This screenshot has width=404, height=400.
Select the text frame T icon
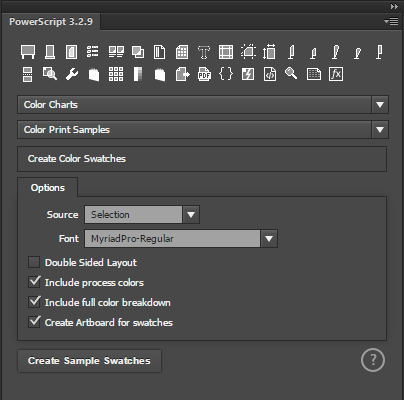point(204,52)
